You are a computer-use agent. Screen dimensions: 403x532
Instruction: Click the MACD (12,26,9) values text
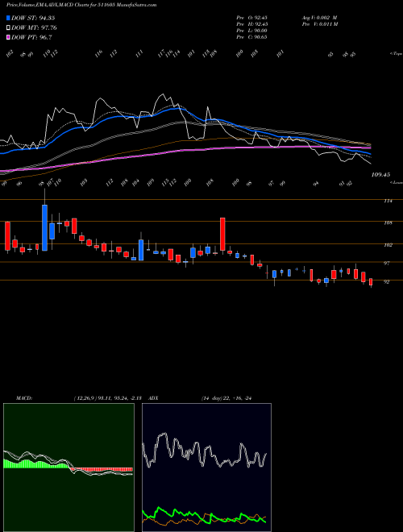(x=110, y=398)
